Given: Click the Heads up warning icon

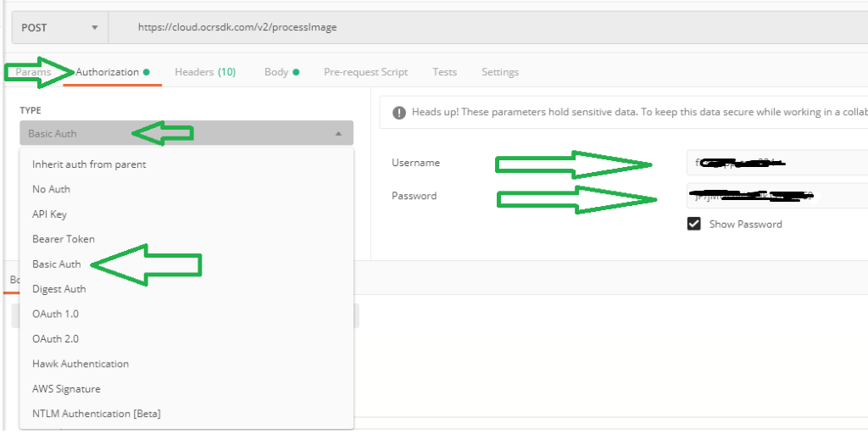Looking at the screenshot, I should click(398, 113).
